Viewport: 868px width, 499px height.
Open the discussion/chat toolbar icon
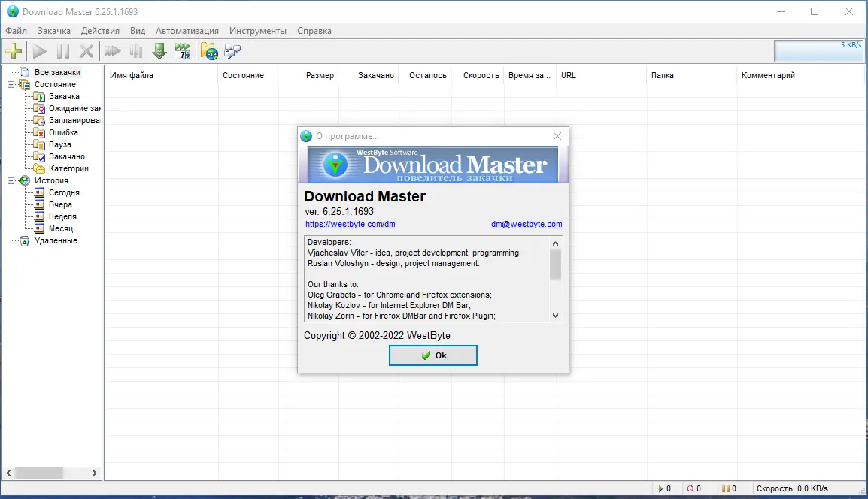pyautogui.click(x=232, y=51)
